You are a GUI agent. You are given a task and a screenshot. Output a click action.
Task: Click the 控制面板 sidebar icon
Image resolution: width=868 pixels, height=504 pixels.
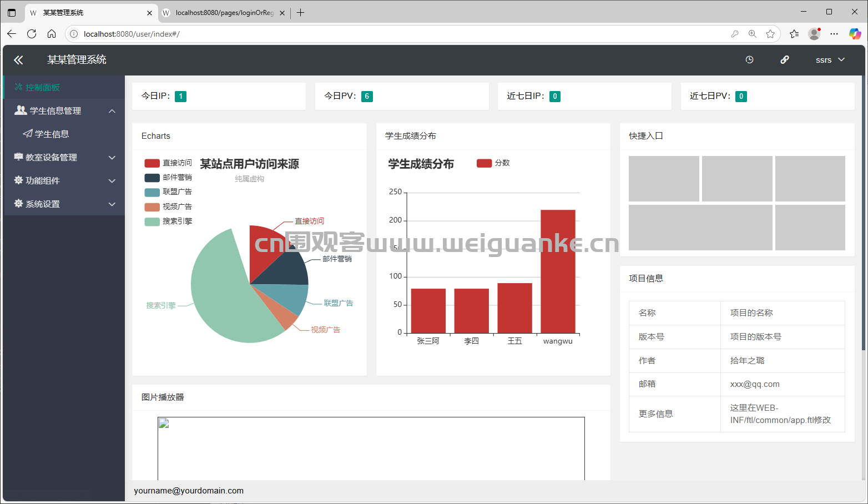(18, 87)
